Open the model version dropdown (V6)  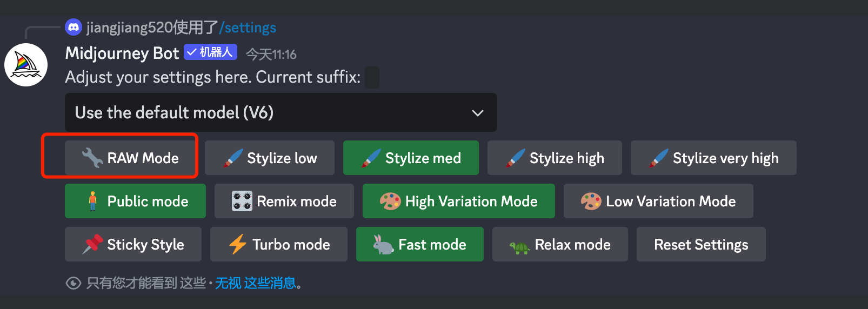(281, 112)
